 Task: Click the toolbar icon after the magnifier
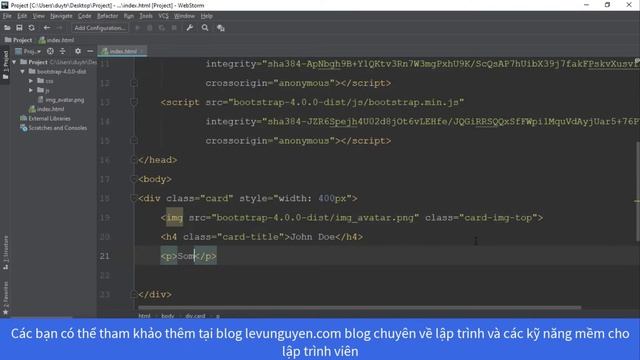pos(221,28)
